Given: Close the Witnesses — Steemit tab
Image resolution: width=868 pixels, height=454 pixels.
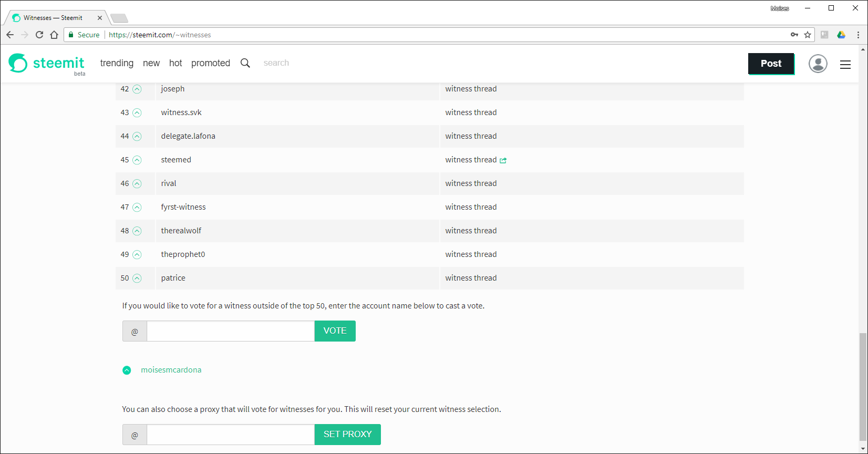Looking at the screenshot, I should click(100, 18).
